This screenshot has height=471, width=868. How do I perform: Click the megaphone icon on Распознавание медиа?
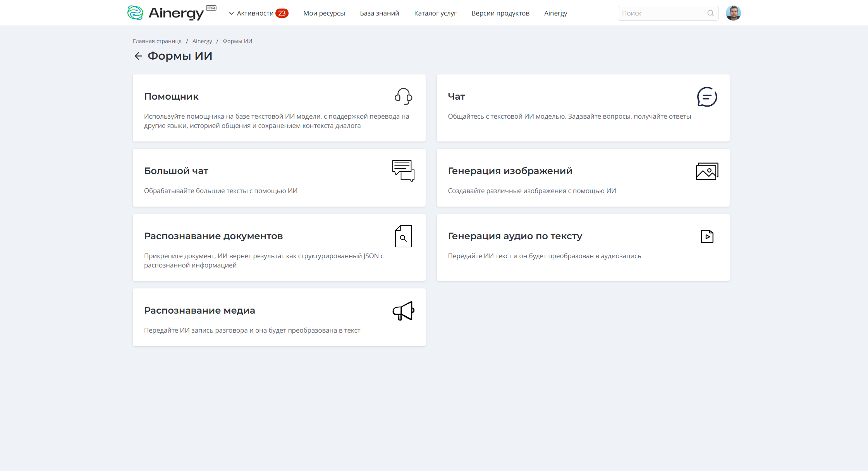pos(403,311)
